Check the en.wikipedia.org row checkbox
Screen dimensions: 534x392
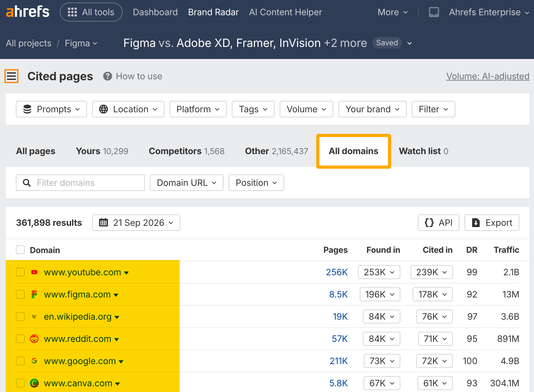pyautogui.click(x=20, y=317)
